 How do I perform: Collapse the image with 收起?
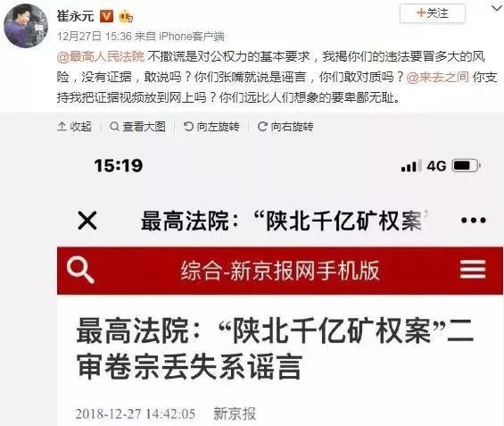pyautogui.click(x=75, y=127)
